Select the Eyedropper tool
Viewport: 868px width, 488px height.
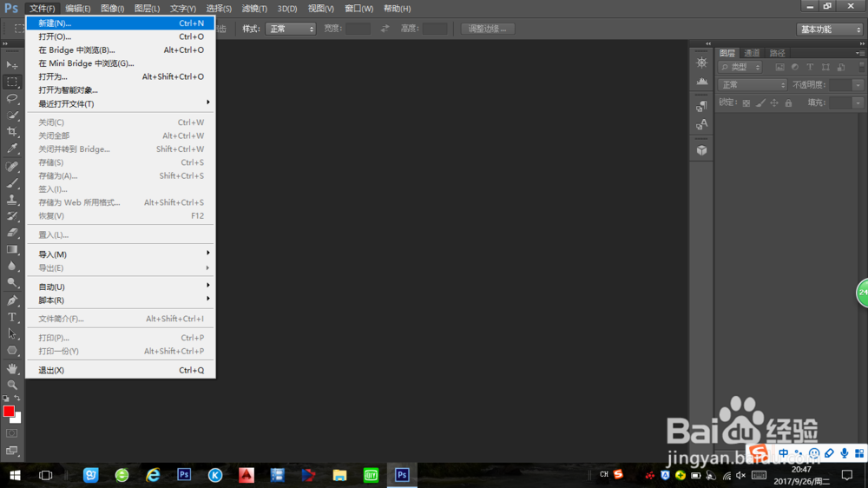point(11,148)
